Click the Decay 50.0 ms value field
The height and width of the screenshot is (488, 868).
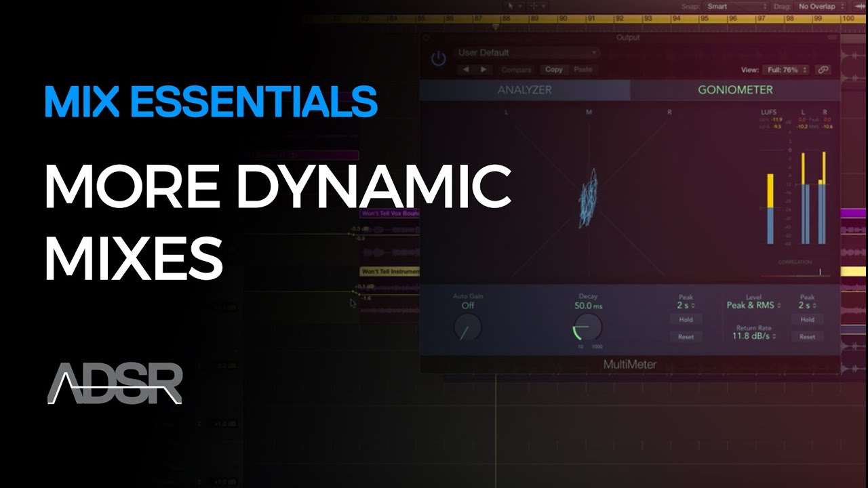[588, 306]
